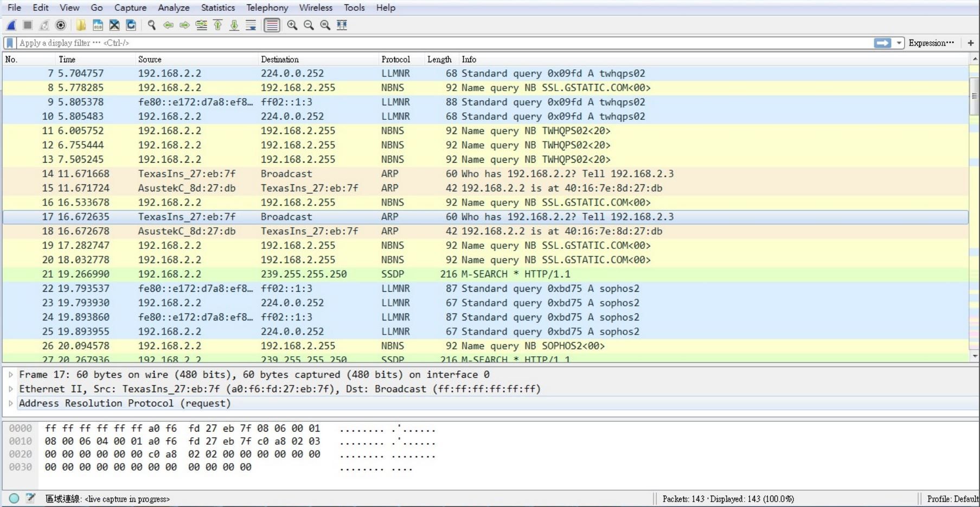The image size is (980, 507).
Task: Go forward to next packet arrow
Action: [184, 25]
